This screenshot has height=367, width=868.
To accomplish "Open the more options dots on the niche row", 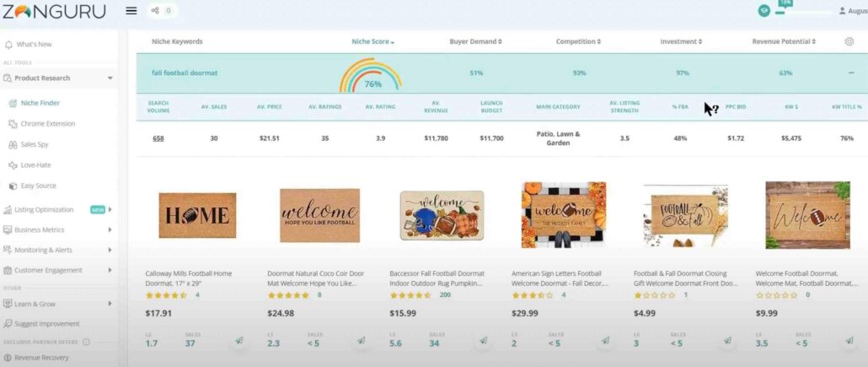I will coord(851,73).
